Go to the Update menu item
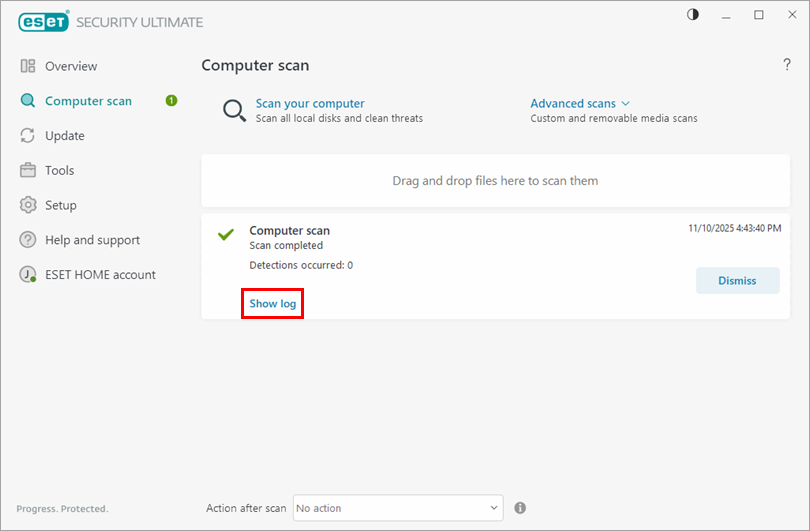This screenshot has height=531, width=810. click(65, 136)
